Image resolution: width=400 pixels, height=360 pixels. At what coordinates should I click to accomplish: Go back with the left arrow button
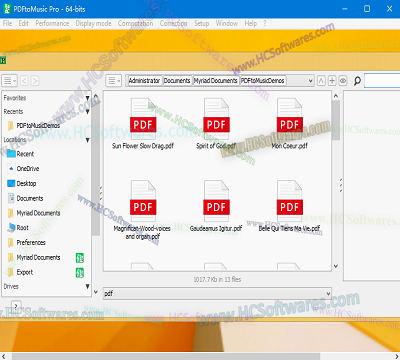(24, 81)
